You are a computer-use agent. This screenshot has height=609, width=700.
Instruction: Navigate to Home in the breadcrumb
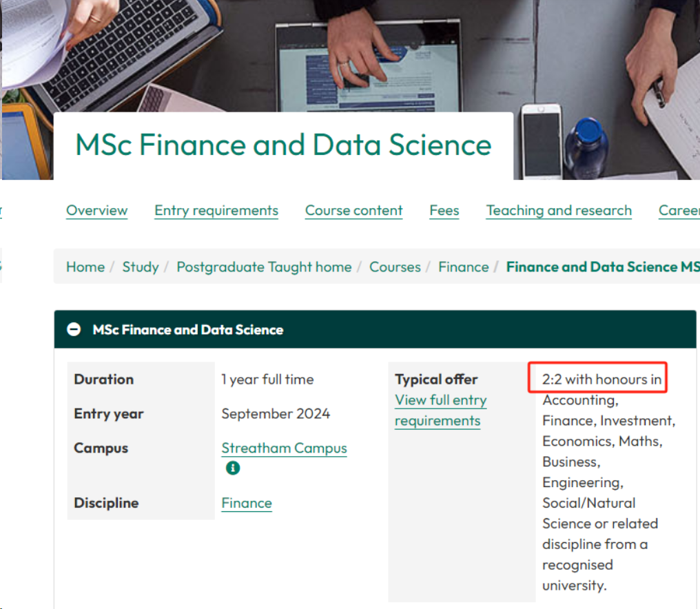click(85, 267)
